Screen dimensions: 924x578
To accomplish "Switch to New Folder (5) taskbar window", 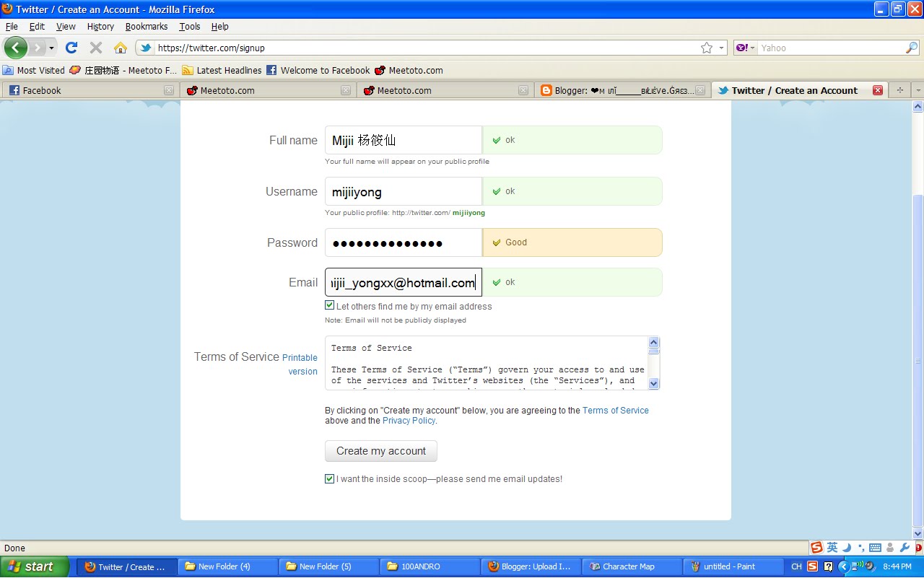I will (328, 566).
